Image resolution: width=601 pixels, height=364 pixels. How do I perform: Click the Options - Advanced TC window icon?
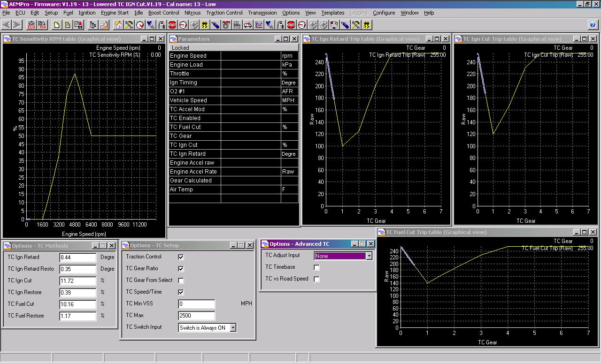(265, 244)
